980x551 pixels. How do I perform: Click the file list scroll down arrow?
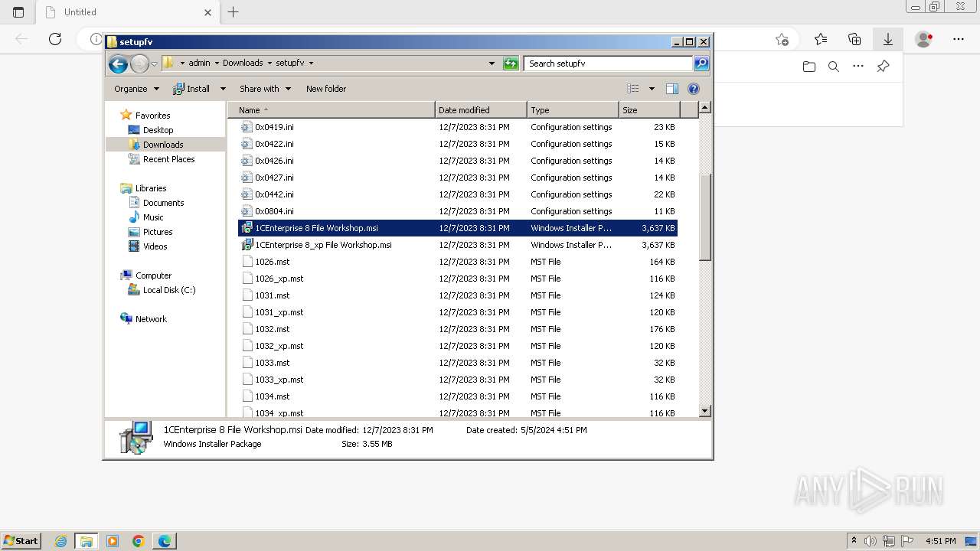705,411
